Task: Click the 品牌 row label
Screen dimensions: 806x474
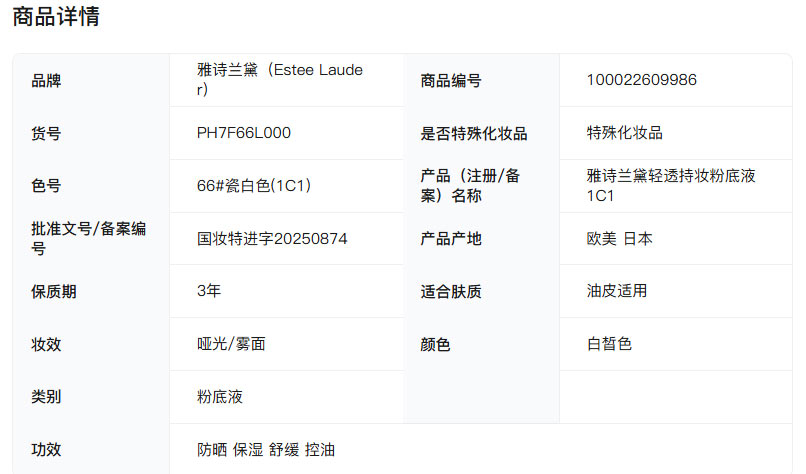Action: 46,80
